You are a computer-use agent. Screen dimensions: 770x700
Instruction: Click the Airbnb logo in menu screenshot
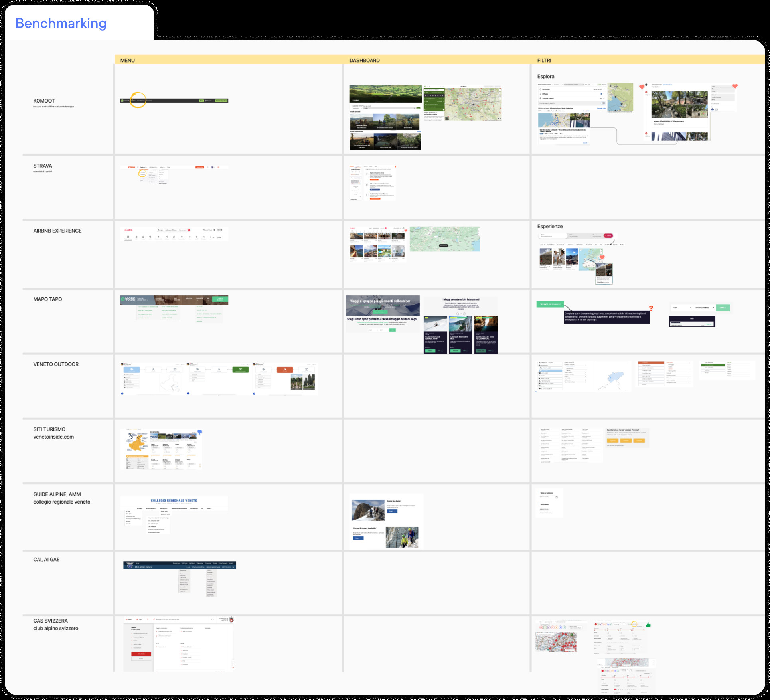coord(128,230)
